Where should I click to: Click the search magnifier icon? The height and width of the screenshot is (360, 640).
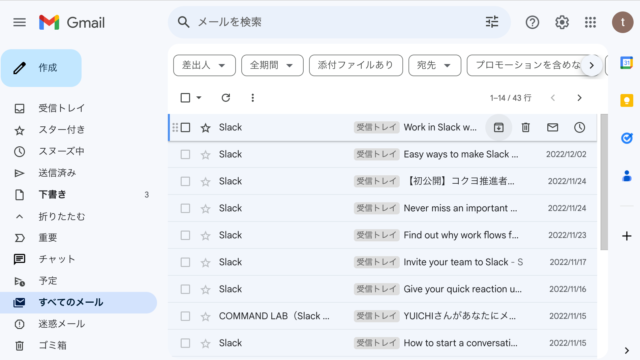(x=183, y=22)
